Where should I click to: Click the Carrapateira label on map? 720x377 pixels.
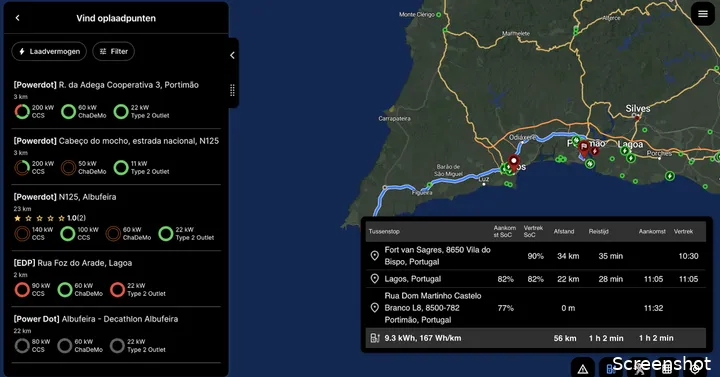pyautogui.click(x=394, y=118)
